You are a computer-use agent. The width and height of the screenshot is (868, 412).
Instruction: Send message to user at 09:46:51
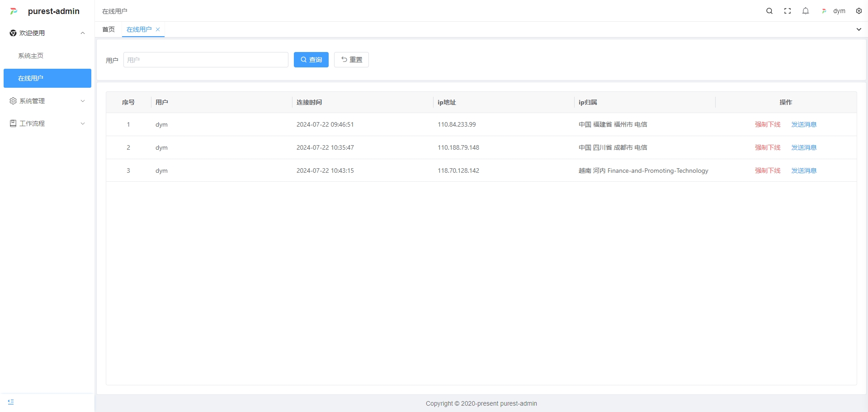coord(804,124)
